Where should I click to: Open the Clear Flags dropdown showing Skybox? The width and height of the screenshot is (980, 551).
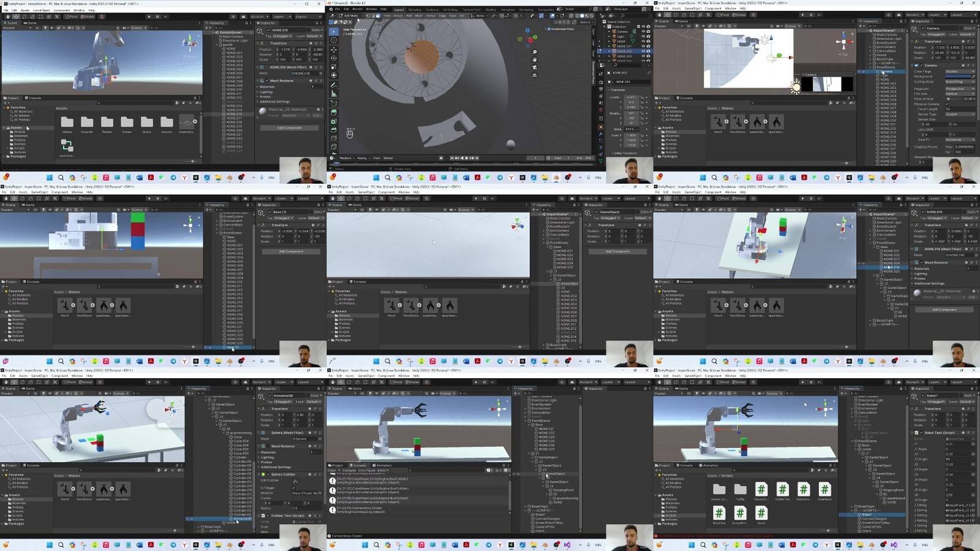[960, 72]
